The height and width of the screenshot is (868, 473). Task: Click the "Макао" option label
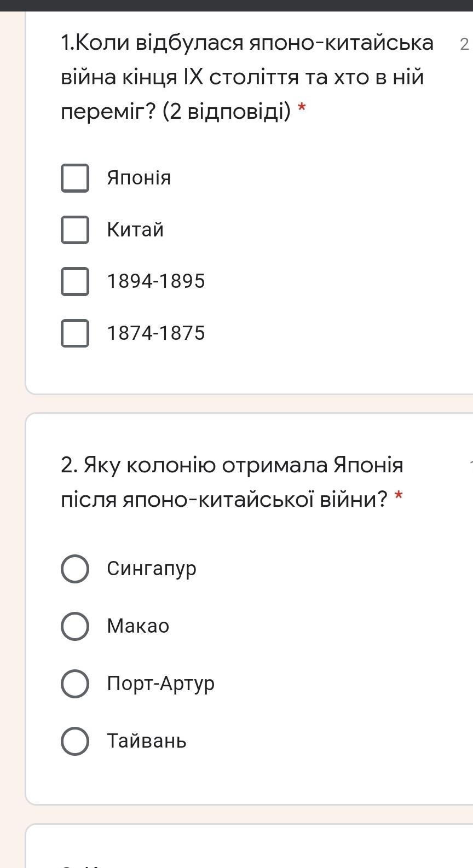(138, 626)
